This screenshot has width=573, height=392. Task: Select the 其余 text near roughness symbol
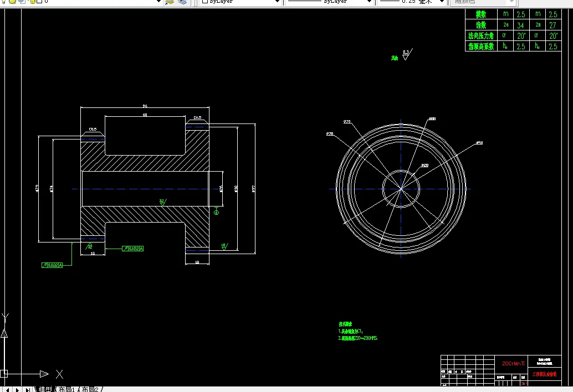pyautogui.click(x=395, y=58)
